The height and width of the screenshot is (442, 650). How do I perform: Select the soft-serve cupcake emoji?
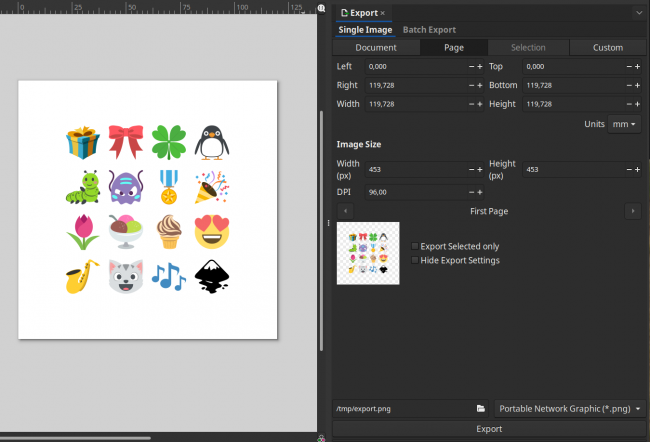tap(169, 232)
